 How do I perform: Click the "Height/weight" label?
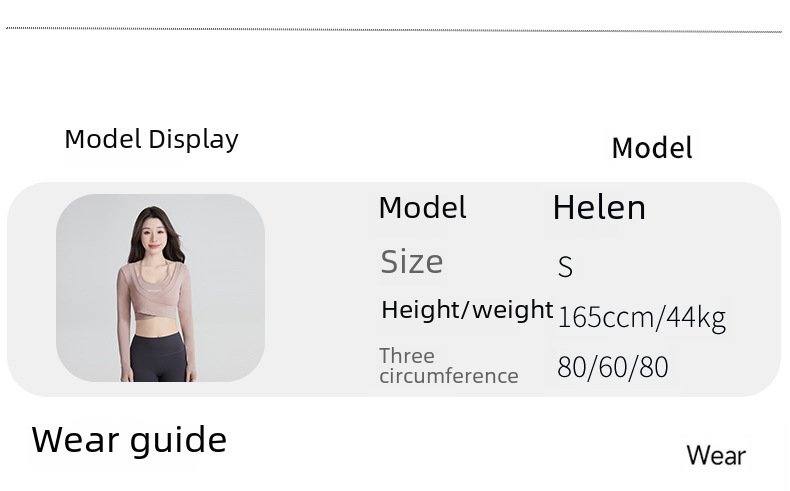466,310
